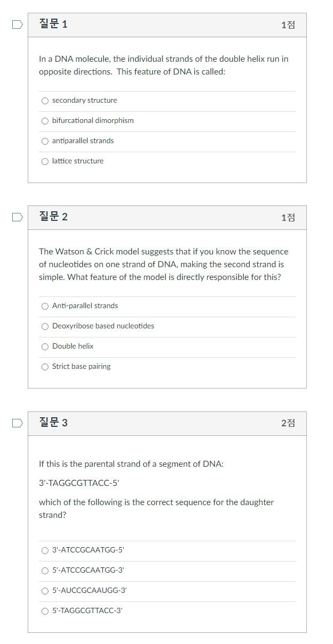Viewport: 333px width, 644px height.
Task: Select "Strict base pairing" in question 2
Action: (45, 367)
